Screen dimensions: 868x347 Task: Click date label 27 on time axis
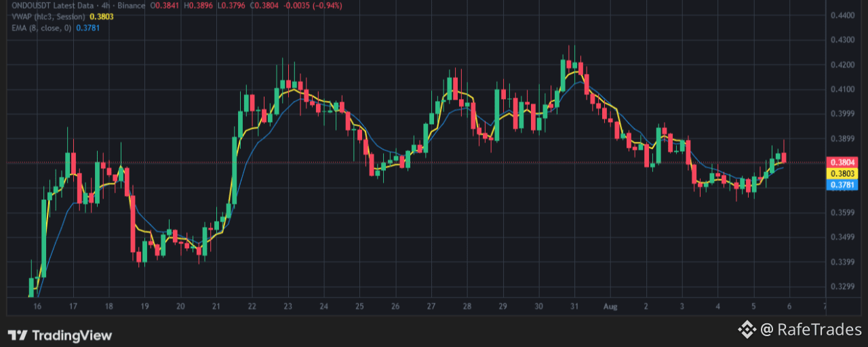(431, 306)
